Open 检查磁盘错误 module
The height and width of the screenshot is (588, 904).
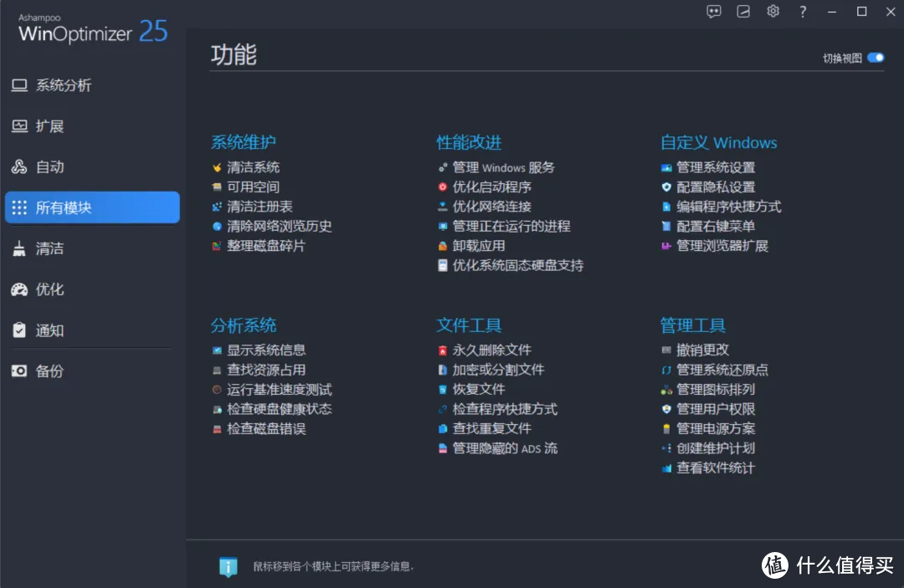(259, 429)
